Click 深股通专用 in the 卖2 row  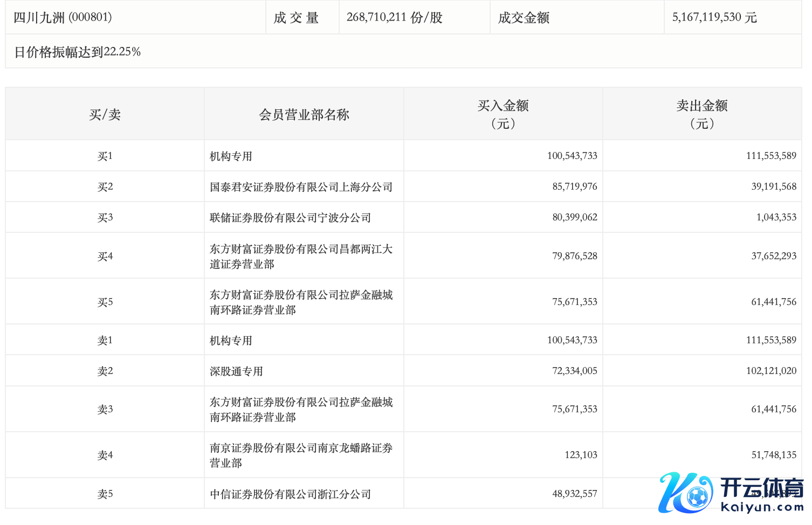point(236,371)
